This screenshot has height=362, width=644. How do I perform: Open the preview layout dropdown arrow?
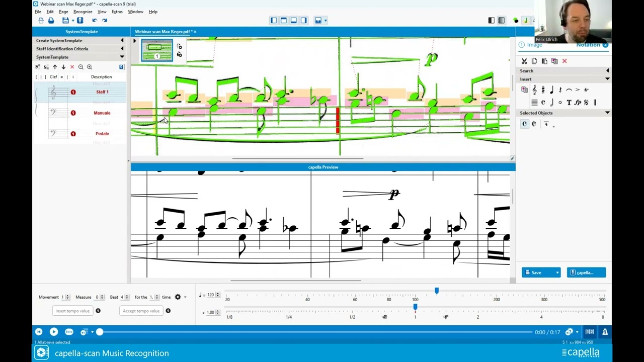pyautogui.click(x=326, y=21)
